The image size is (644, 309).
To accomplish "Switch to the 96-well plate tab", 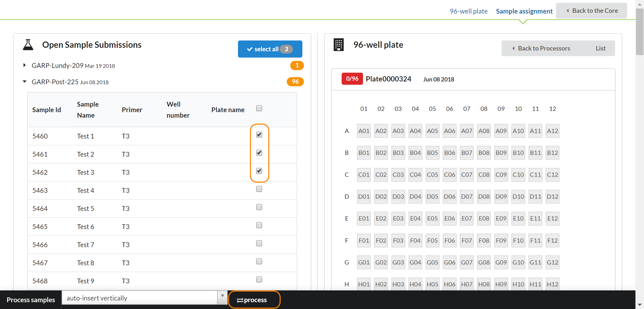I will [468, 11].
